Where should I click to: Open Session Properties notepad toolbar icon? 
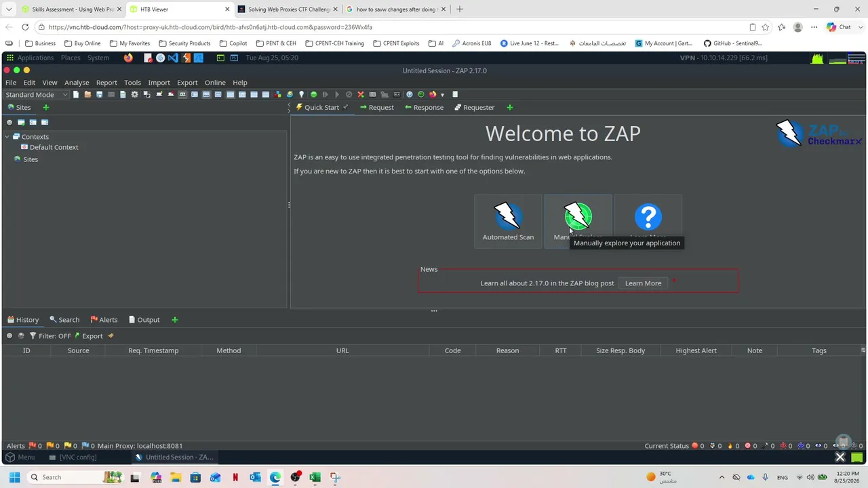(x=123, y=94)
